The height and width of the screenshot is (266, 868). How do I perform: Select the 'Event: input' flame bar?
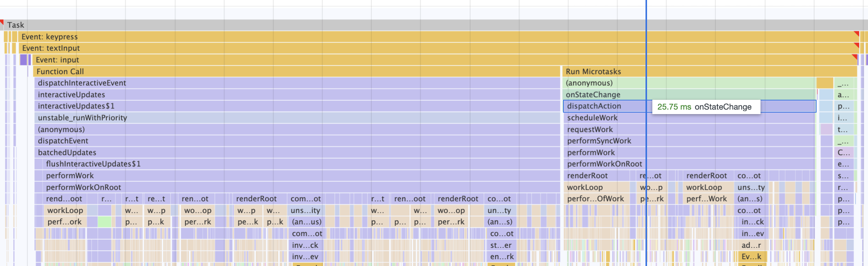tap(445, 60)
